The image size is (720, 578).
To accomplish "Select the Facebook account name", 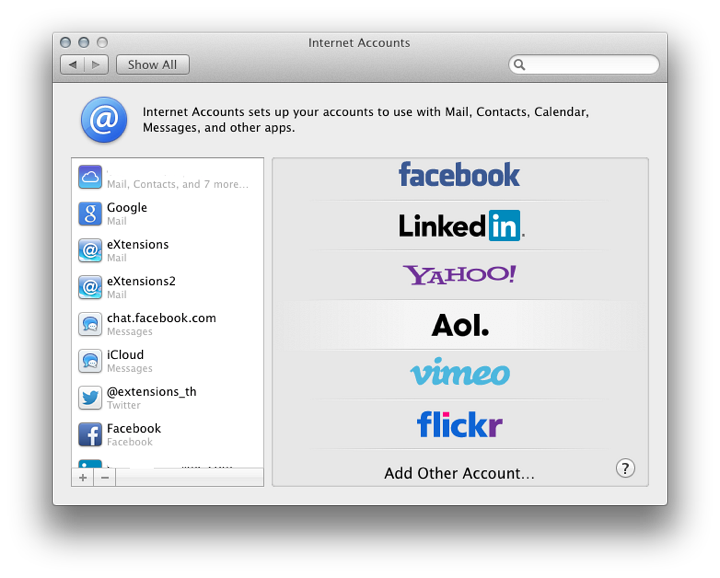I will click(x=134, y=428).
